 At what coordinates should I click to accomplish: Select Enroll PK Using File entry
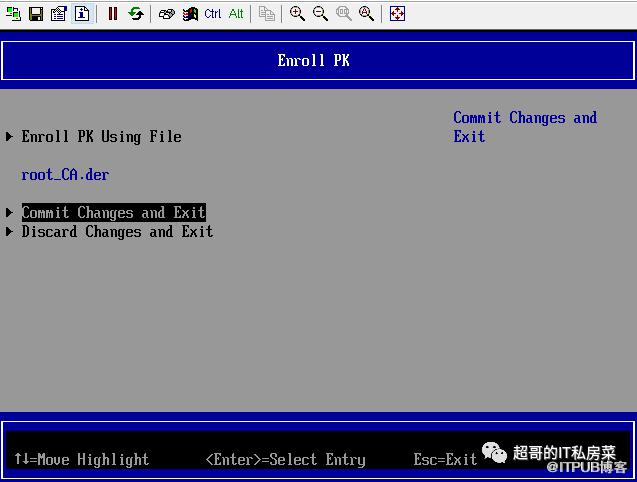click(x=101, y=137)
